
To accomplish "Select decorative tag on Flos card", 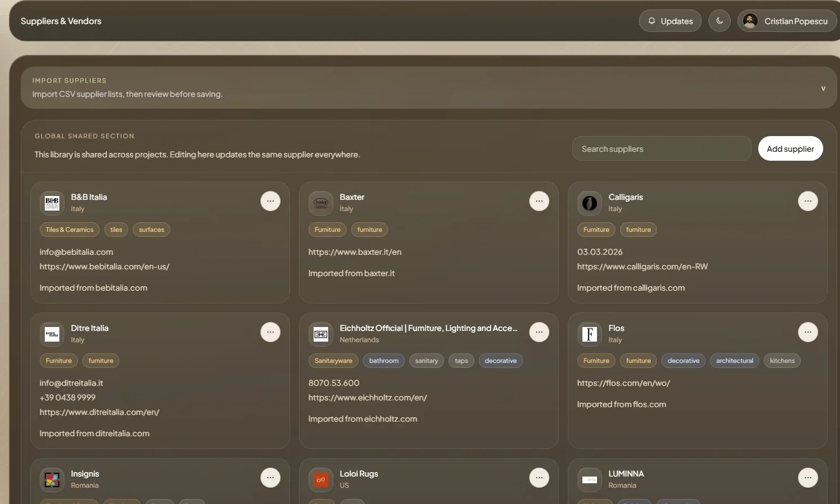I will tap(684, 361).
